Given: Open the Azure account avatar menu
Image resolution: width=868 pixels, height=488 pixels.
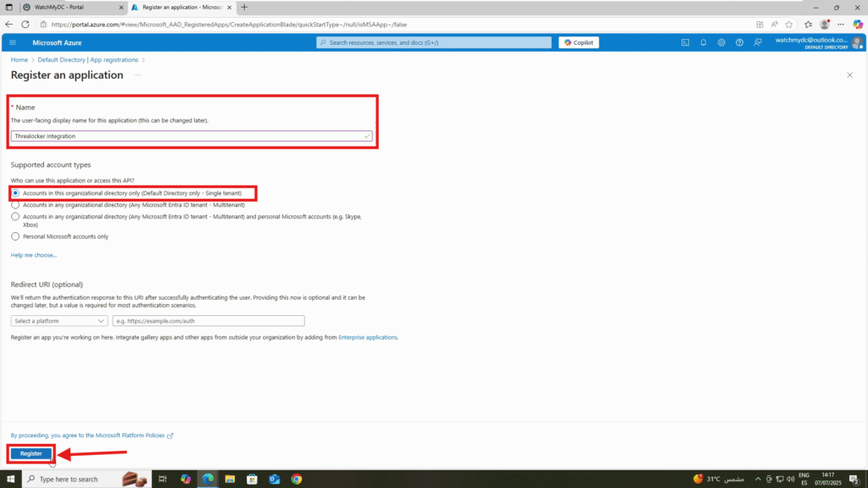Looking at the screenshot, I should 858,42.
